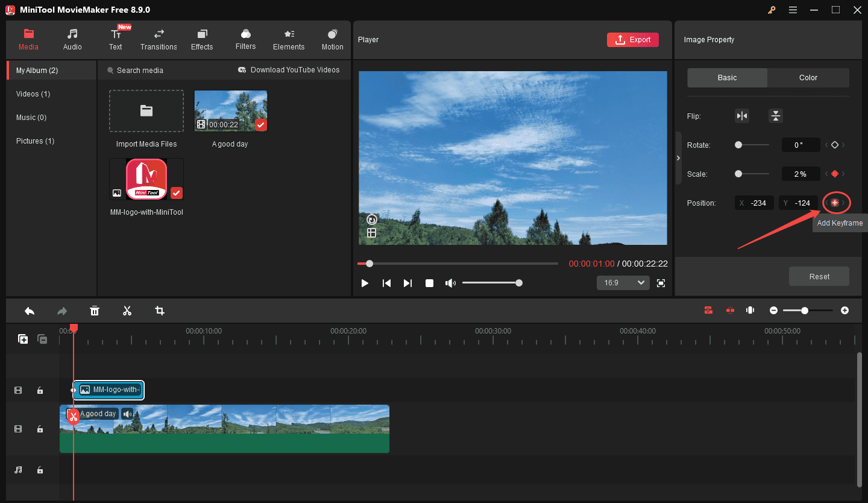This screenshot has height=503, width=868.
Task: Play the video in the Player
Action: (365, 283)
